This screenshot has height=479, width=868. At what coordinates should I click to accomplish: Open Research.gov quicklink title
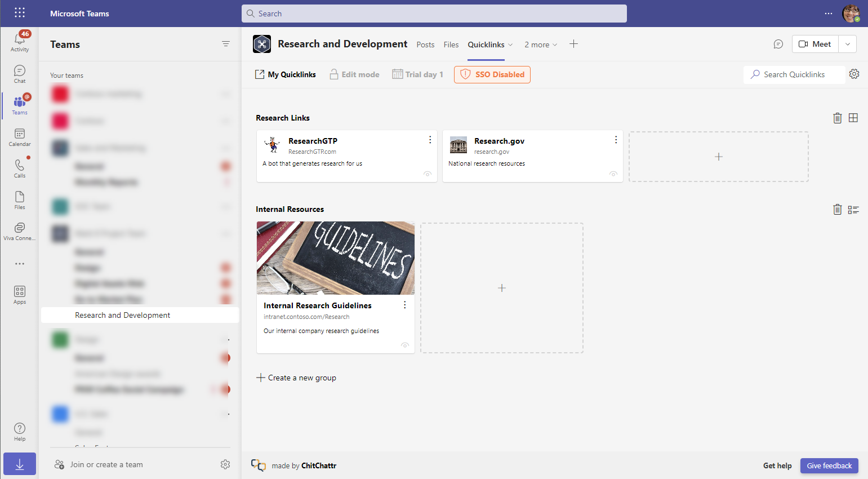[x=499, y=141]
